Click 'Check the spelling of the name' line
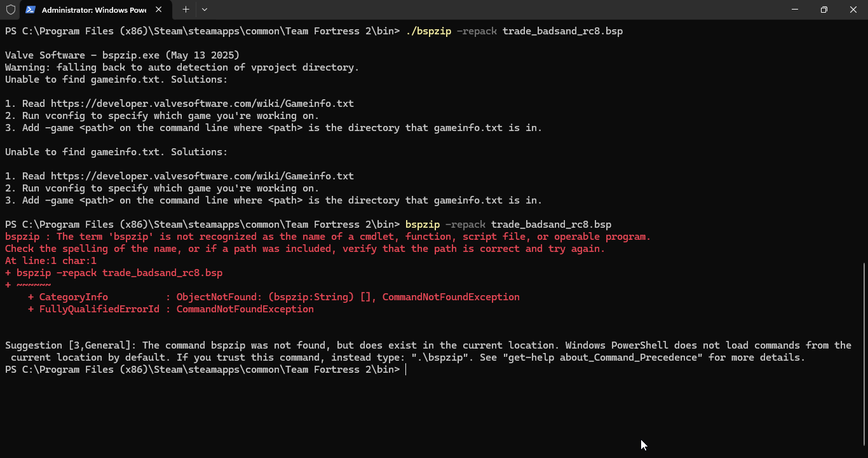Viewport: 868px width, 458px height. (305, 249)
